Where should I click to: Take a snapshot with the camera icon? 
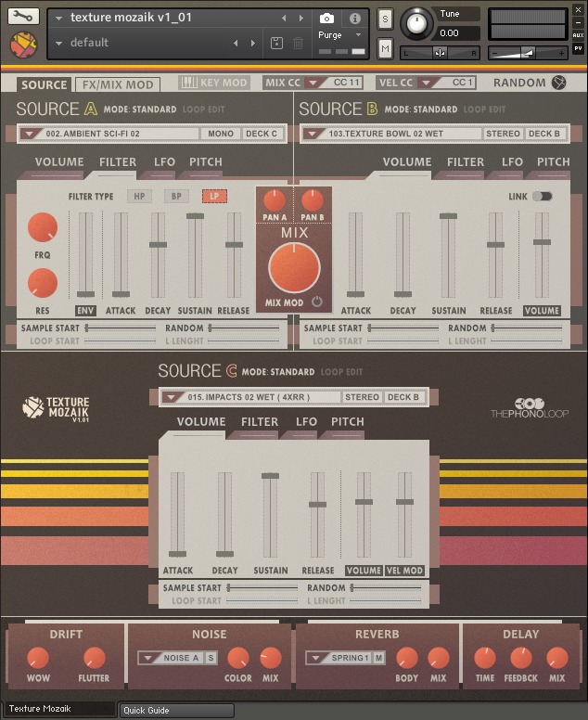click(326, 19)
